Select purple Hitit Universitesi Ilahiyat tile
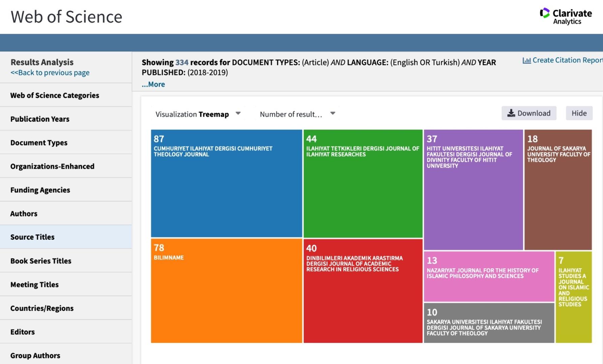The width and height of the screenshot is (603, 364). click(x=473, y=190)
